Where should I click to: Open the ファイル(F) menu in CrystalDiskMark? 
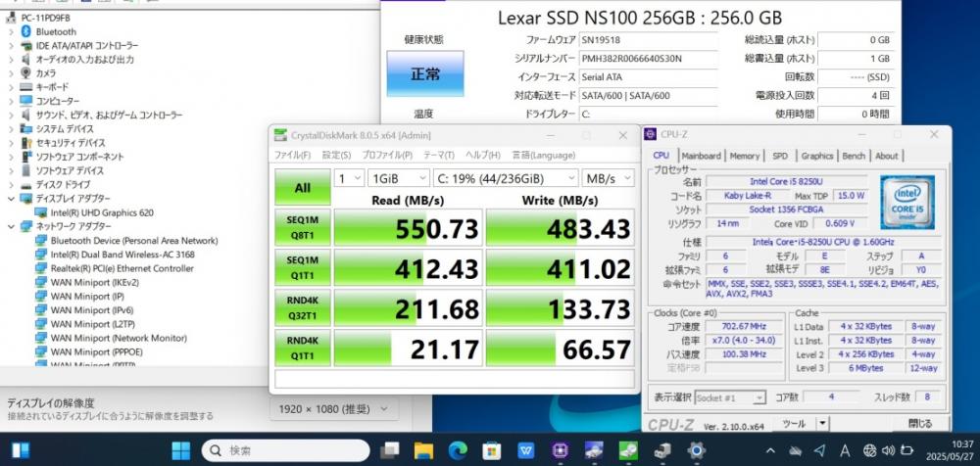coord(292,155)
